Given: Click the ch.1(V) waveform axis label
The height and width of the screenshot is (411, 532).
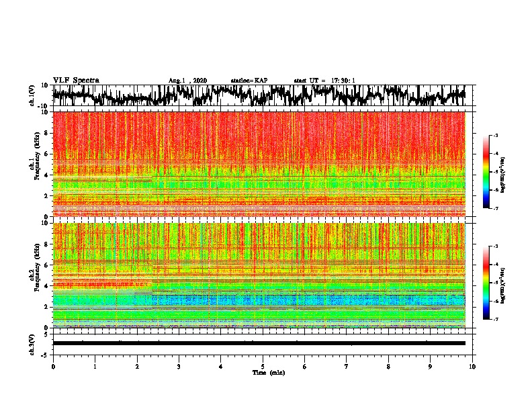Looking at the screenshot, I should pos(32,95).
